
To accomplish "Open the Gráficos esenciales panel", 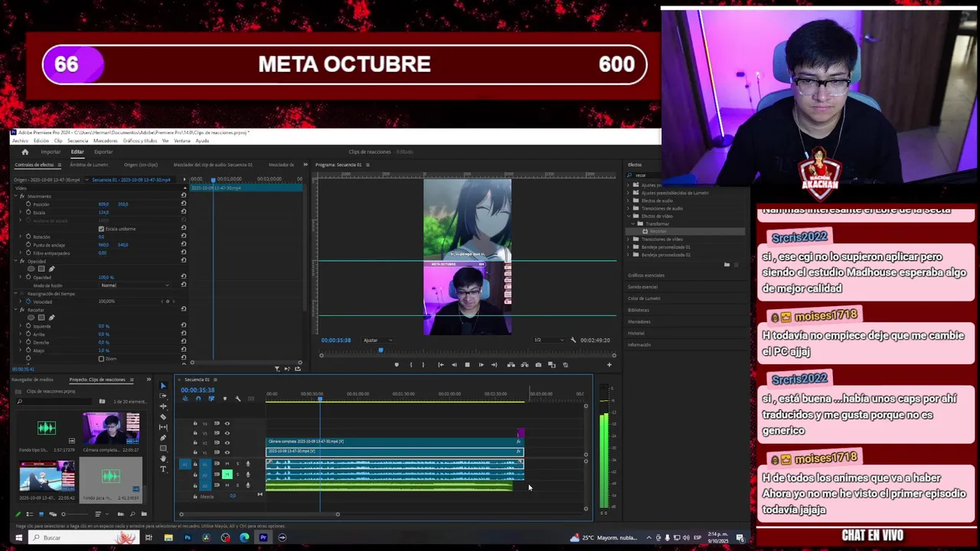I will tap(646, 275).
